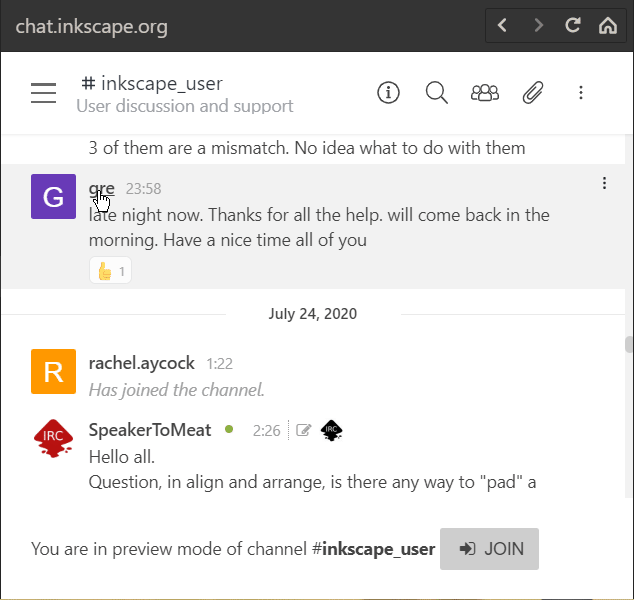Open the SpeakerToMeat username

150,430
